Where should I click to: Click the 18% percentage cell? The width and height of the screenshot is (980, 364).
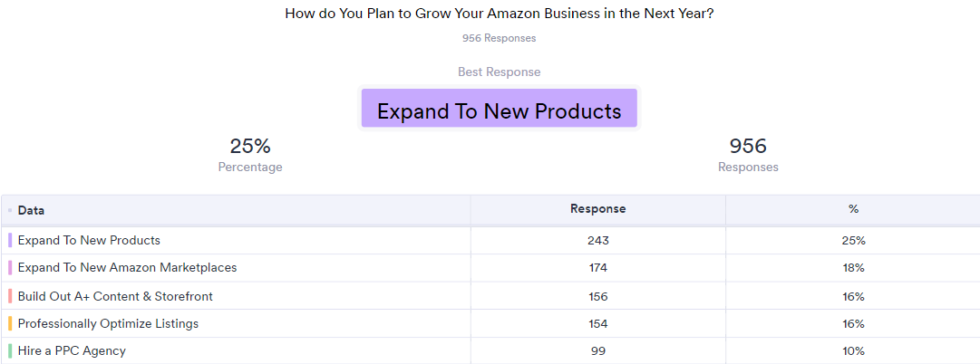tap(853, 268)
